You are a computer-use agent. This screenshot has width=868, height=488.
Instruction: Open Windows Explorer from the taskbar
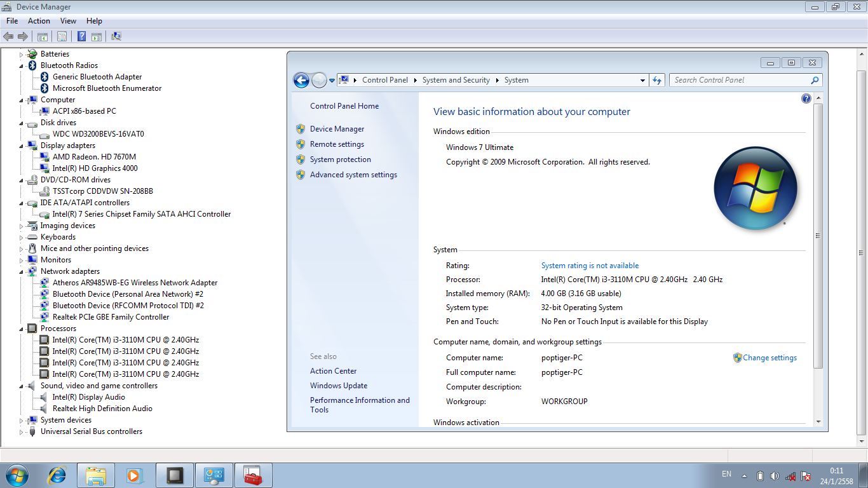(x=96, y=475)
